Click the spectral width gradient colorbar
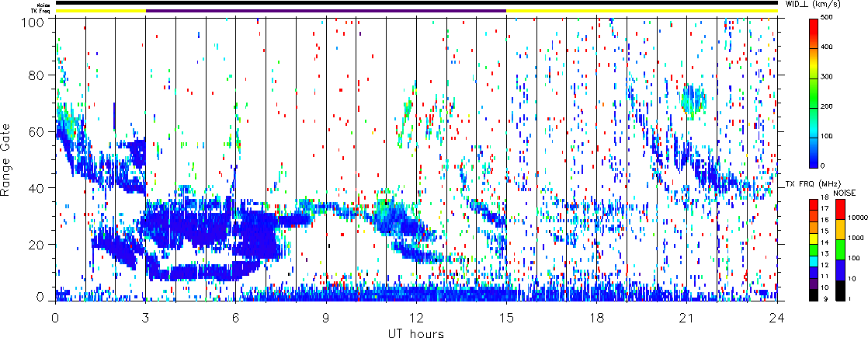Viewport: 868px width, 338px height. coord(814,93)
